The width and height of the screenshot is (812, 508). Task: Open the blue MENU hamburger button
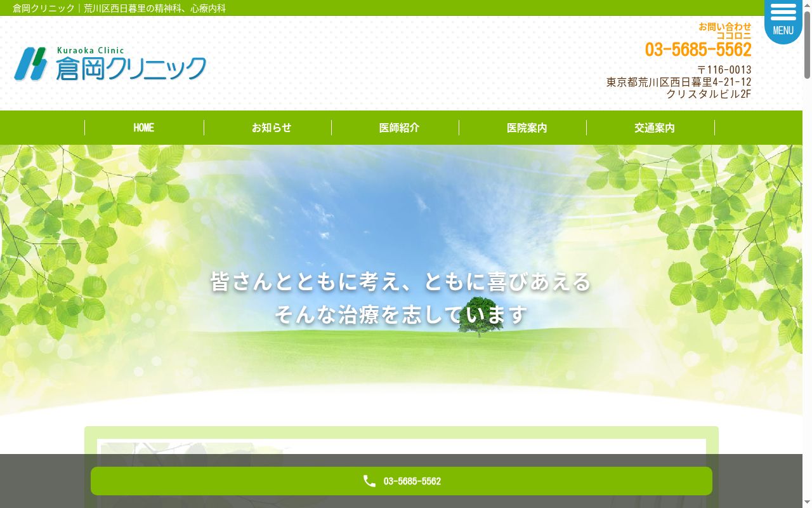783,22
